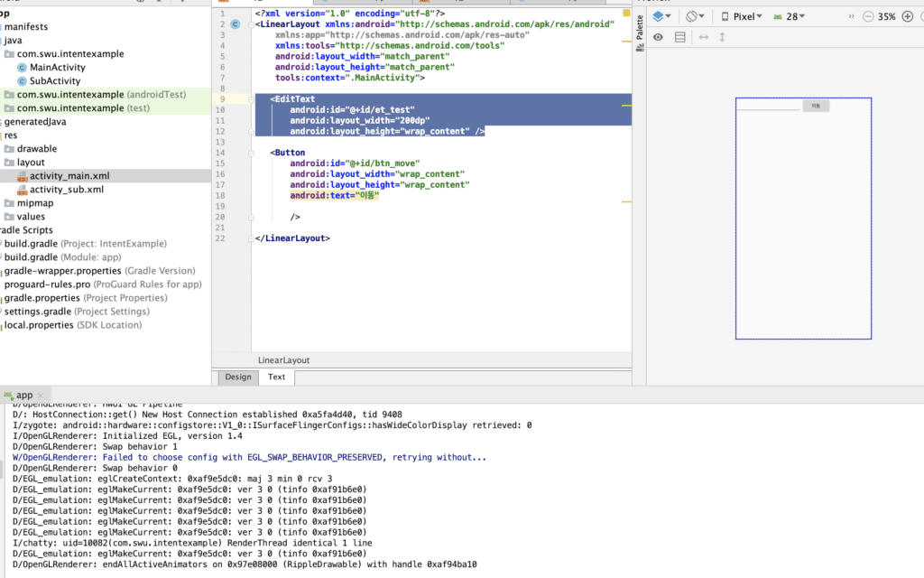Select generatedJava folder
The width and height of the screenshot is (924, 578).
(x=35, y=122)
